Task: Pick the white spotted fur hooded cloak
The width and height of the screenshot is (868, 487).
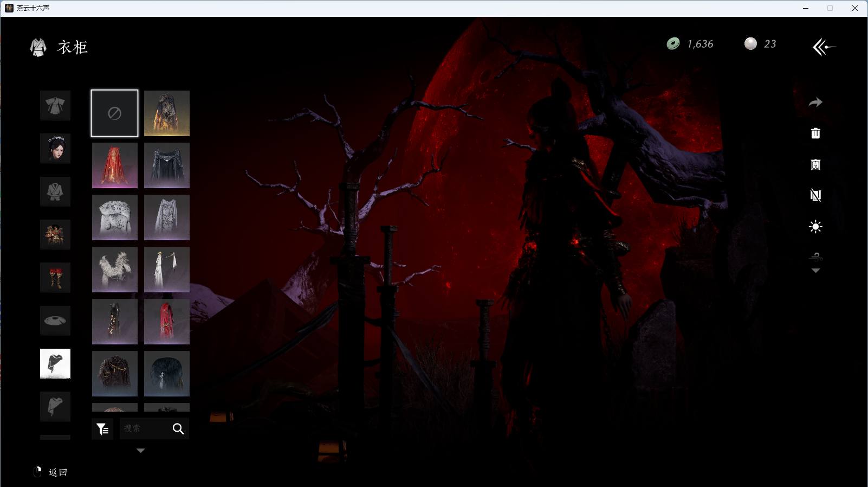Action: 115,217
